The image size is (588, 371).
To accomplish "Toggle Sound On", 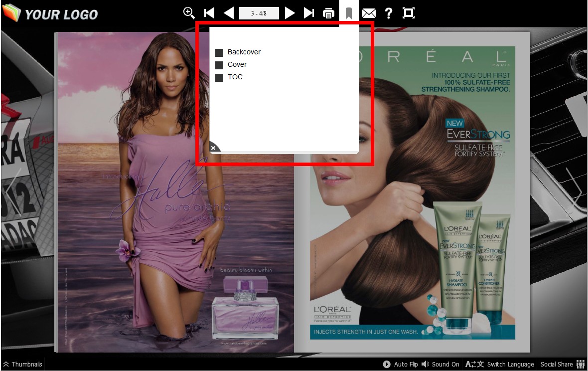I will coord(440,364).
